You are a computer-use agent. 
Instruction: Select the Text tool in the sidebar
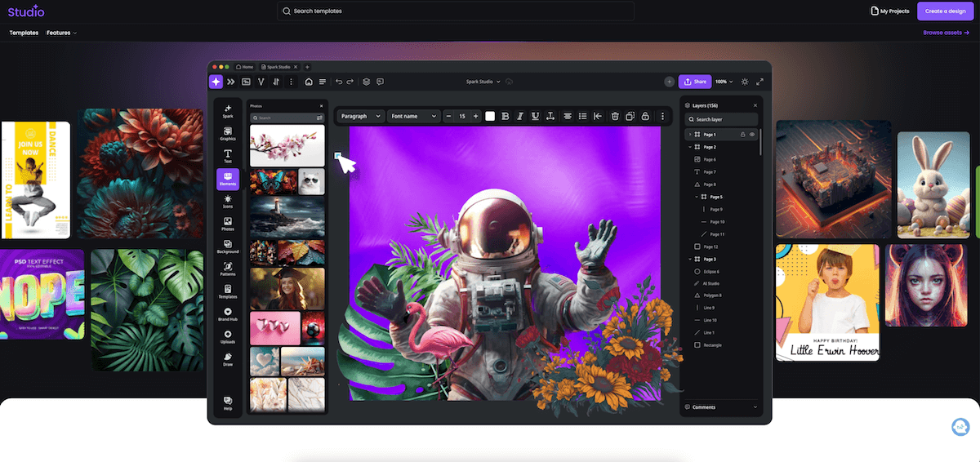(228, 155)
